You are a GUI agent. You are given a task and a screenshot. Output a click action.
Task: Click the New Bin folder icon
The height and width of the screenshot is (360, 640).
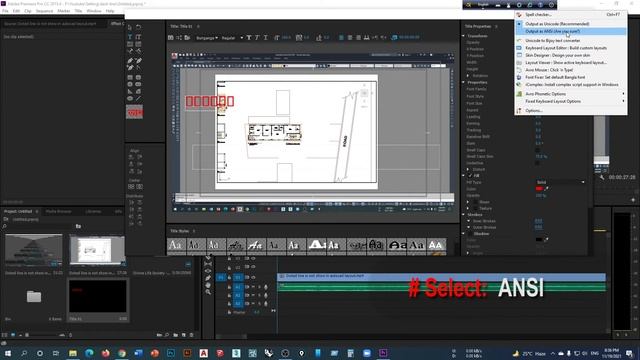pyautogui.click(x=176, y=335)
